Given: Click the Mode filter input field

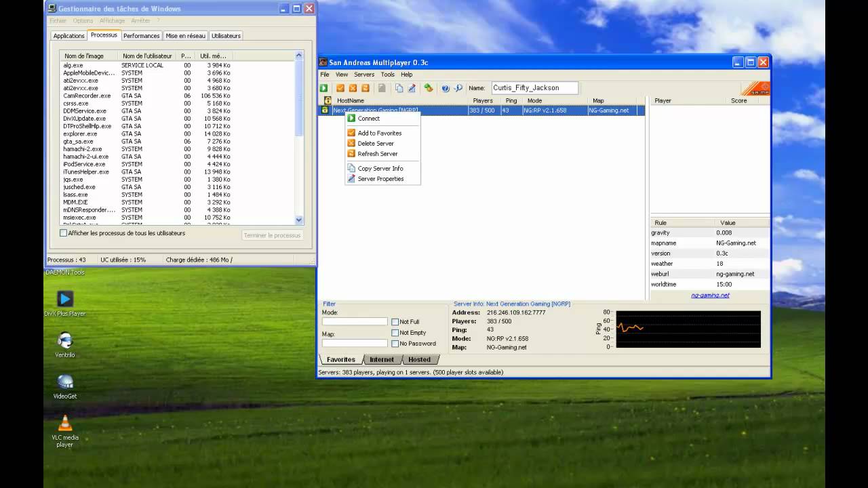Looking at the screenshot, I should (355, 321).
